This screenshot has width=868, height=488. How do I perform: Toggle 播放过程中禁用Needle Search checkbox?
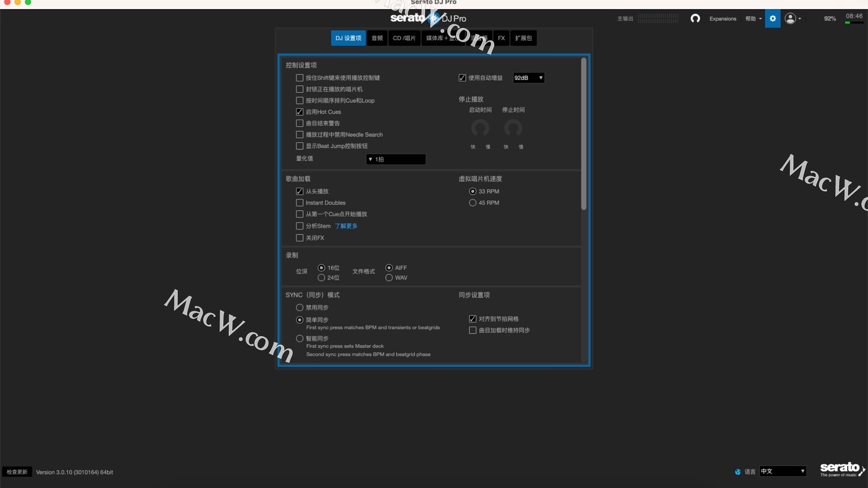click(299, 135)
